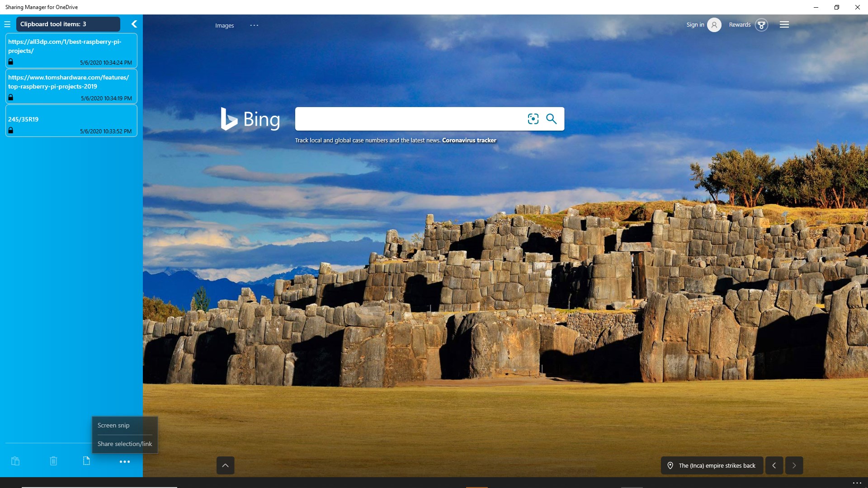Collapse the clipboard panel with back chevron
868x488 pixels.
click(x=134, y=24)
